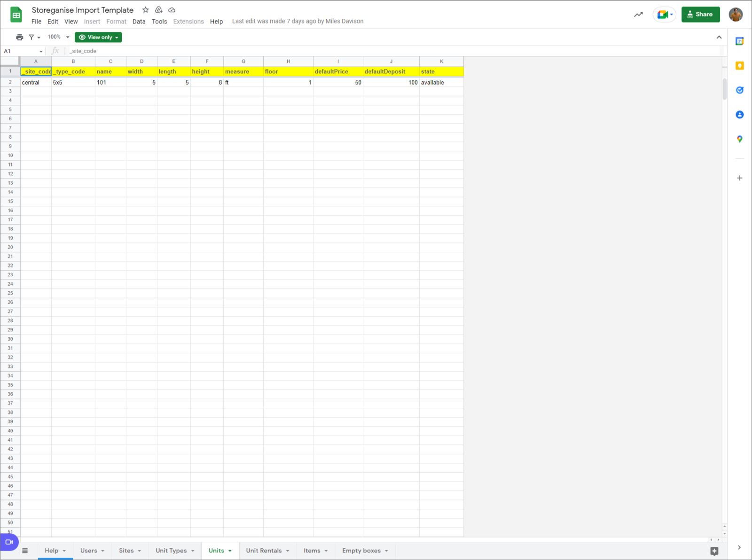The image size is (752, 560).
Task: Get add-ons with the plus icon
Action: (x=740, y=178)
